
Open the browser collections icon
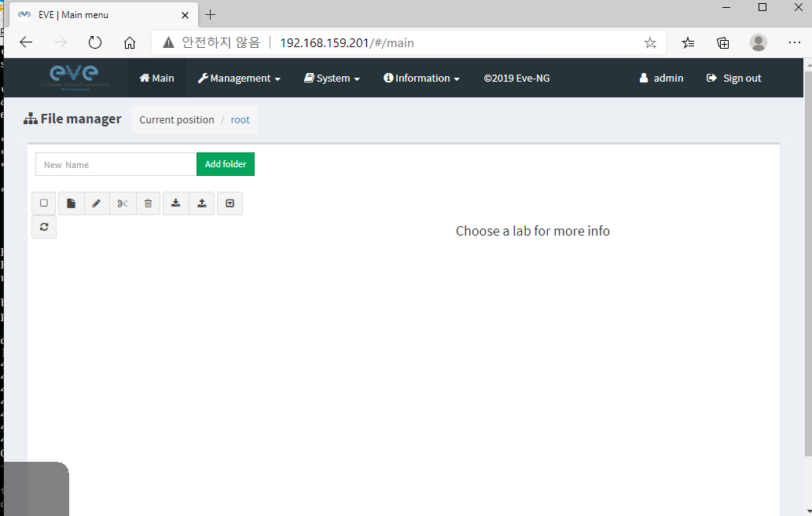coord(723,42)
